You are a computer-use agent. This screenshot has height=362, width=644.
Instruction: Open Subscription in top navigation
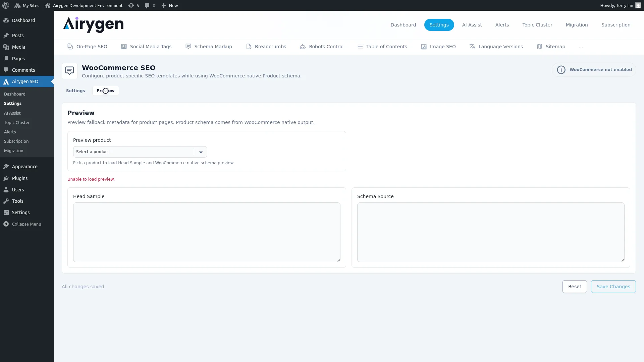click(616, 25)
